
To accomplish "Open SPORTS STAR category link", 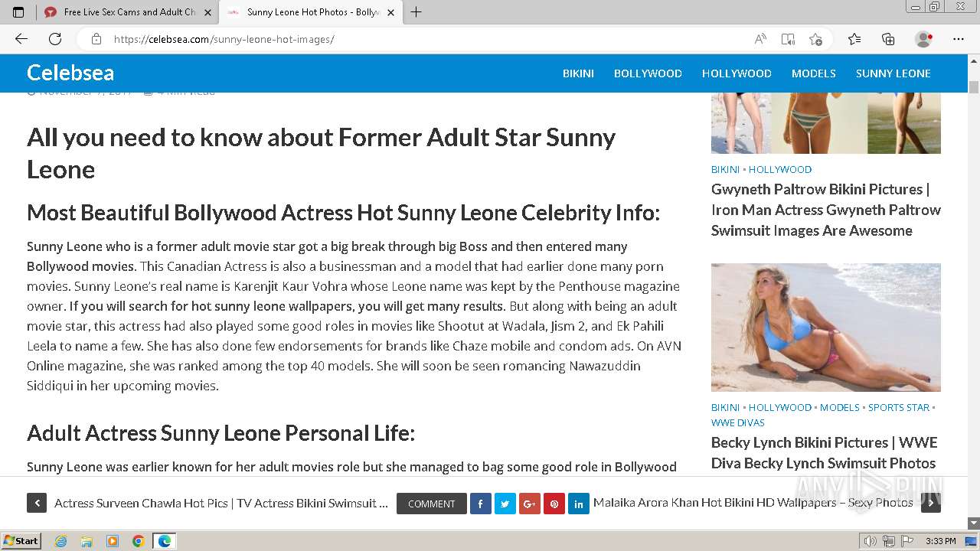I will [899, 407].
